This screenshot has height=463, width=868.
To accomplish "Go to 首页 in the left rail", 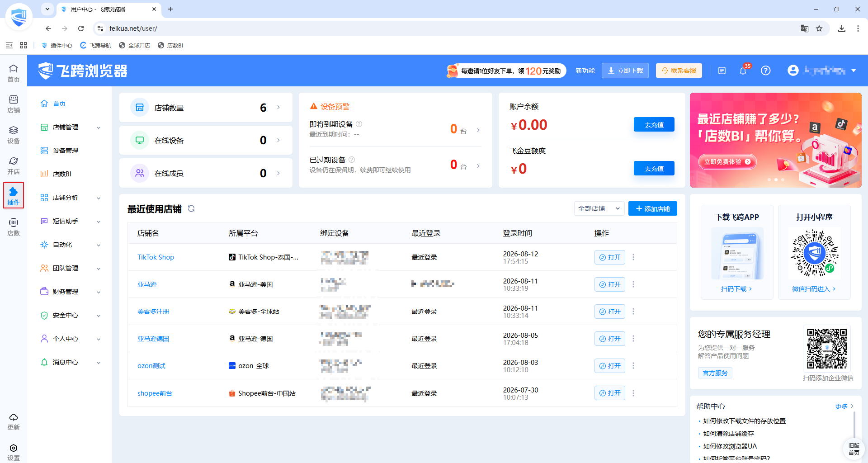I will [x=14, y=73].
